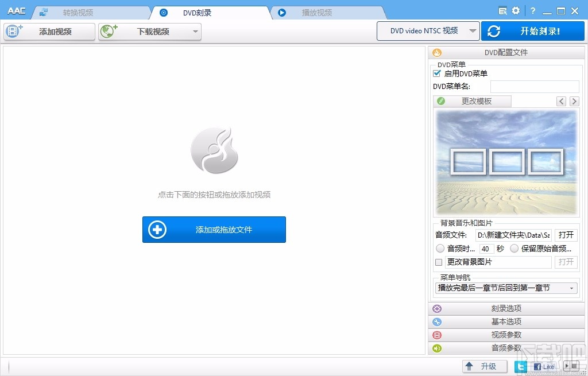This screenshot has height=376, width=588.
Task: Switch to the 播放视频 tab
Action: pyautogui.click(x=316, y=11)
